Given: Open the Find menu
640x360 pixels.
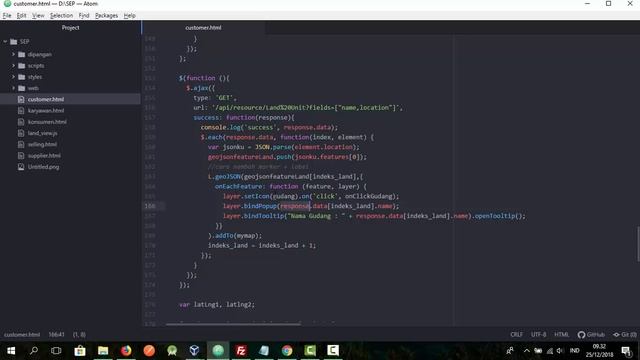Looking at the screenshot, I should point(84,16).
